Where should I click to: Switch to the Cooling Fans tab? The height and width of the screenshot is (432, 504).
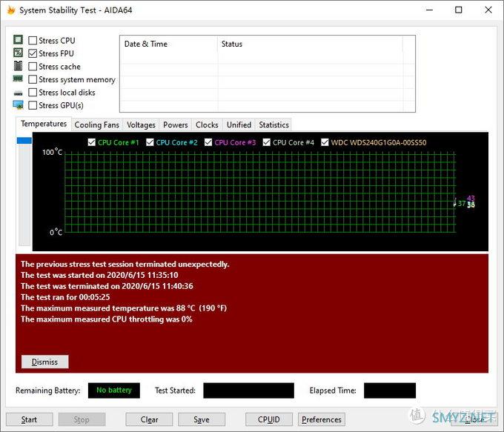97,124
